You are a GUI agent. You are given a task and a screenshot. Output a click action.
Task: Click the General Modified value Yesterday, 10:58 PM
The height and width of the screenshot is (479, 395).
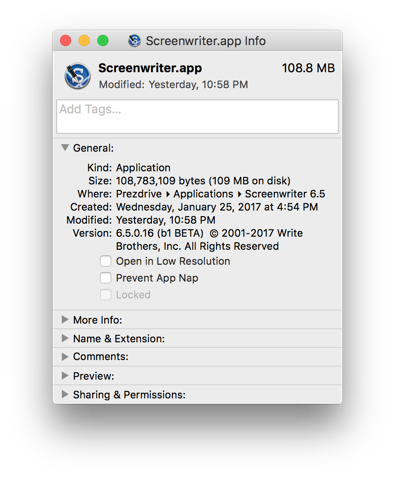click(x=166, y=220)
